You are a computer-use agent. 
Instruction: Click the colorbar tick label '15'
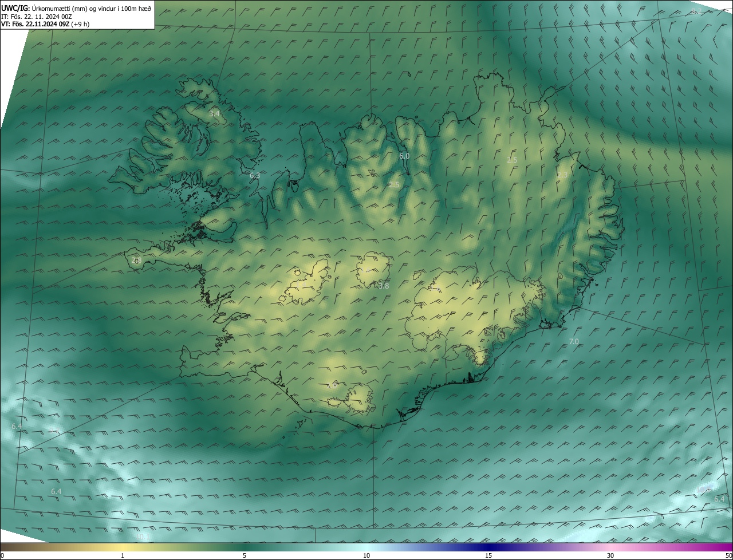pos(488,555)
